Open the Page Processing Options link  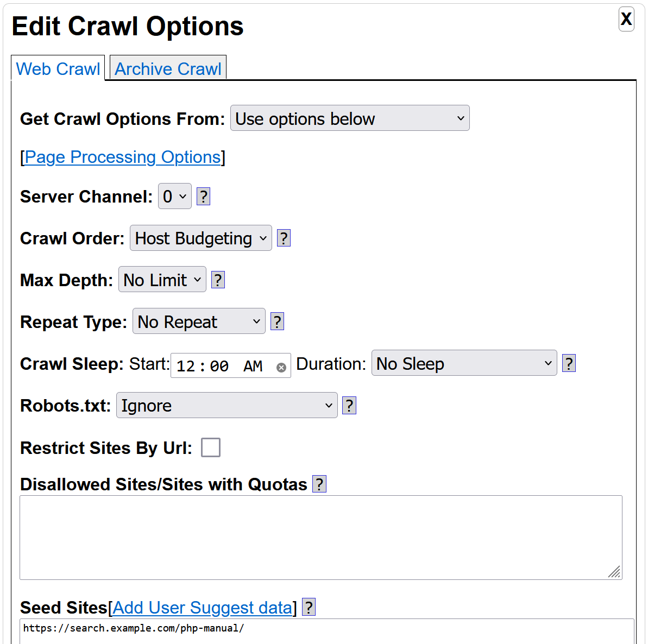[x=123, y=157]
